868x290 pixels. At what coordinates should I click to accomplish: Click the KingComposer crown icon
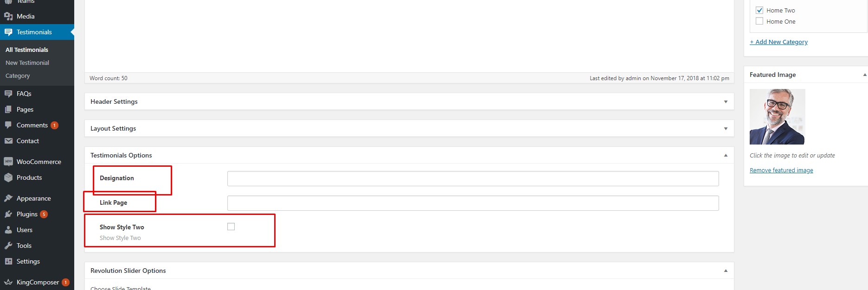[8, 282]
